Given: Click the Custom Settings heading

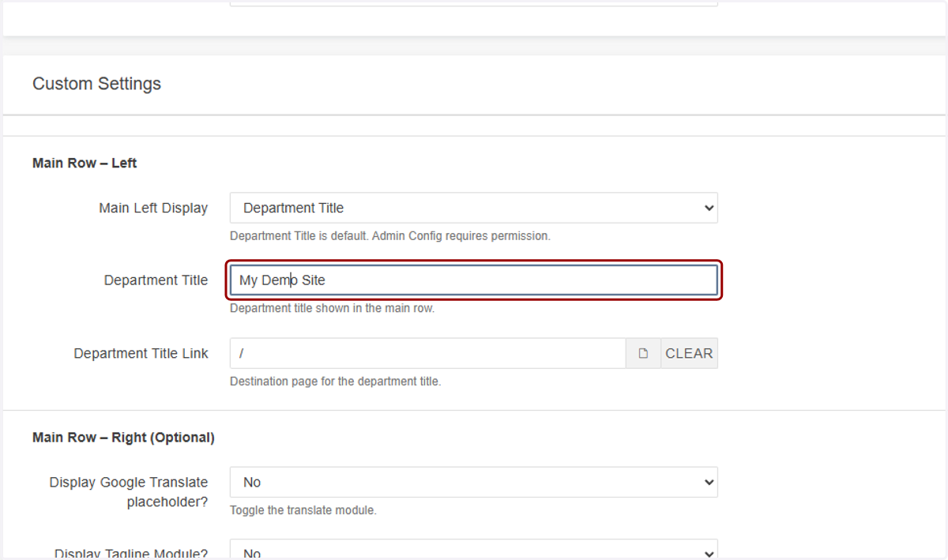Looking at the screenshot, I should [96, 84].
